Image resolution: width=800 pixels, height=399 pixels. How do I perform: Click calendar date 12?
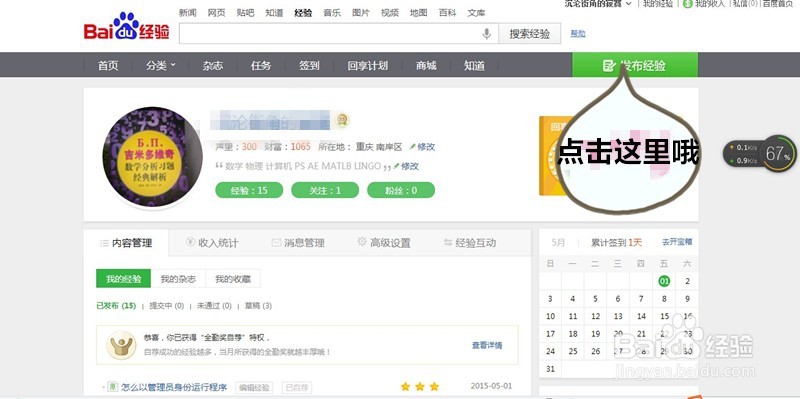click(x=595, y=316)
